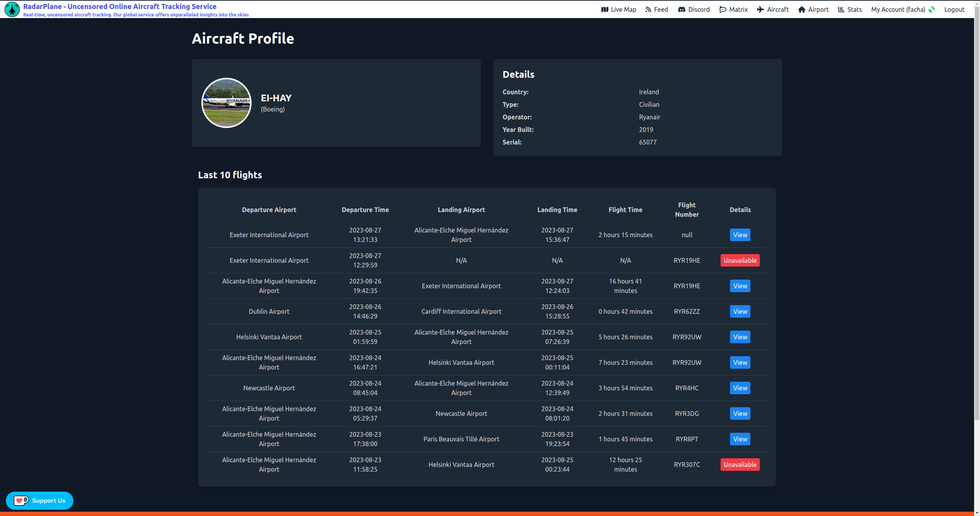Open My Account (facha)
The width and height of the screenshot is (980, 516).
tap(898, 9)
